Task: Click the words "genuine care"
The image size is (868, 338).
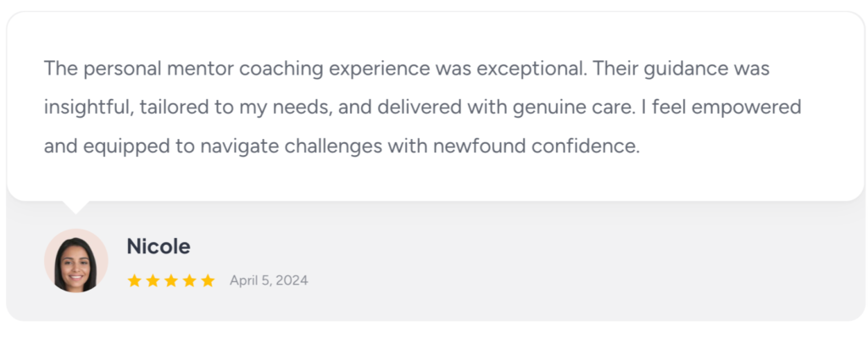Action: tap(572, 108)
